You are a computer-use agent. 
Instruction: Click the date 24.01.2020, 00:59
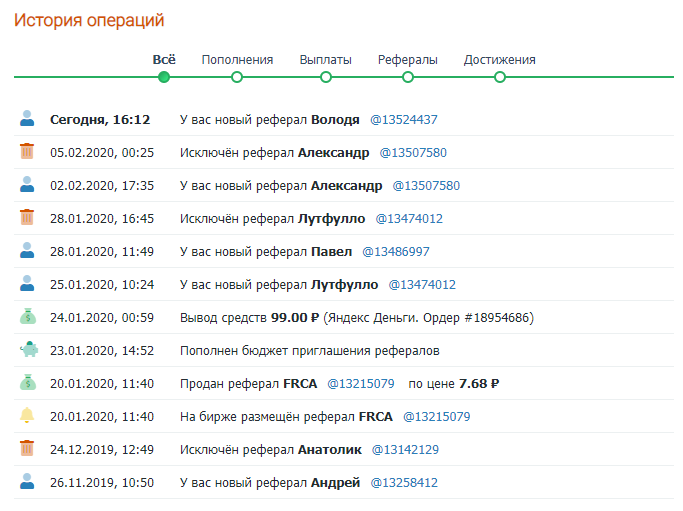(102, 318)
